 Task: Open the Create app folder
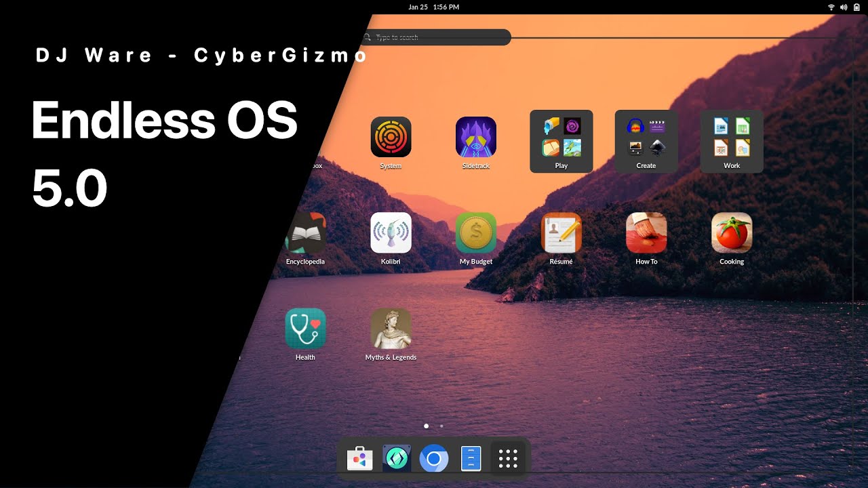click(646, 142)
